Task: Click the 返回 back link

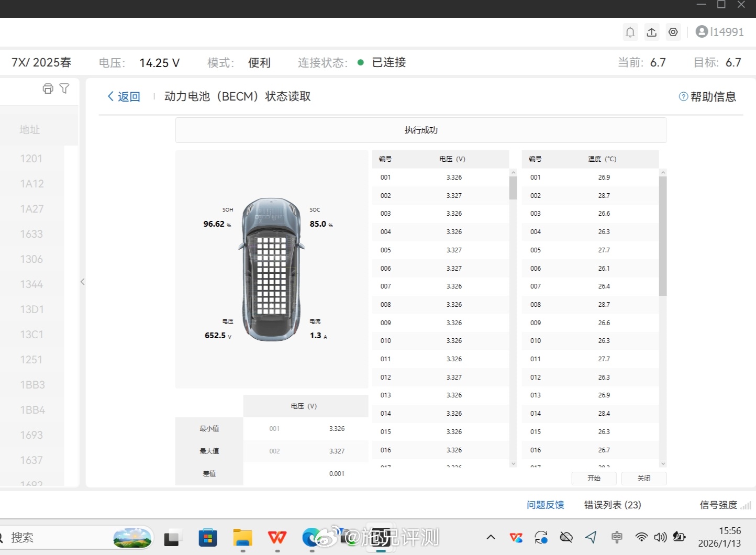Action: tap(124, 96)
